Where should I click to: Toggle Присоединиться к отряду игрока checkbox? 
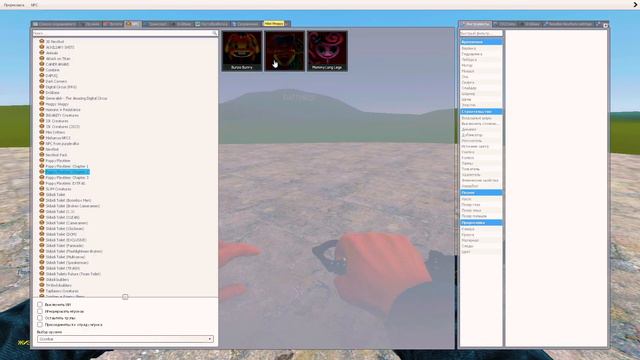tap(40, 324)
